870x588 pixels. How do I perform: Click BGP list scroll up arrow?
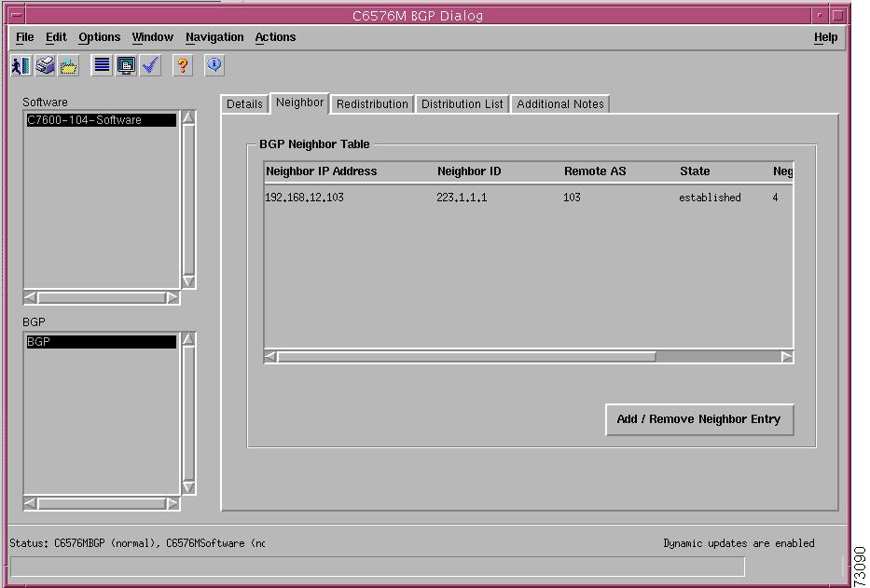pos(188,339)
